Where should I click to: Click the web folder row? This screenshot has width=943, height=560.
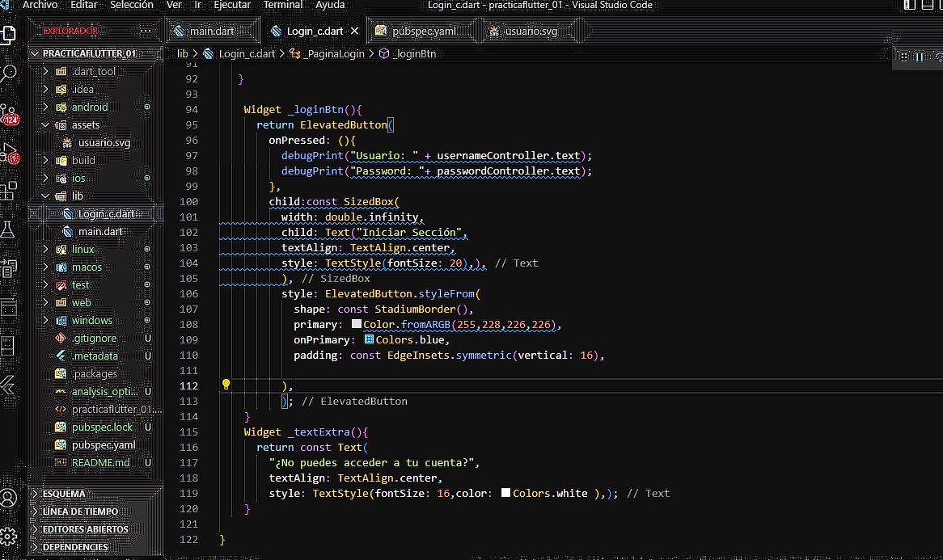(95, 303)
